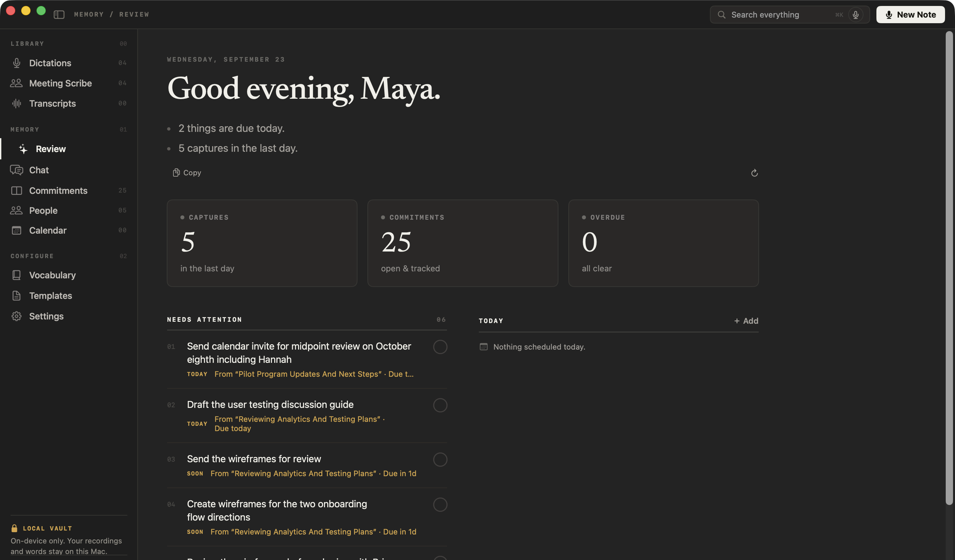Copy the daily summary
The width and height of the screenshot is (955, 560).
click(x=187, y=173)
